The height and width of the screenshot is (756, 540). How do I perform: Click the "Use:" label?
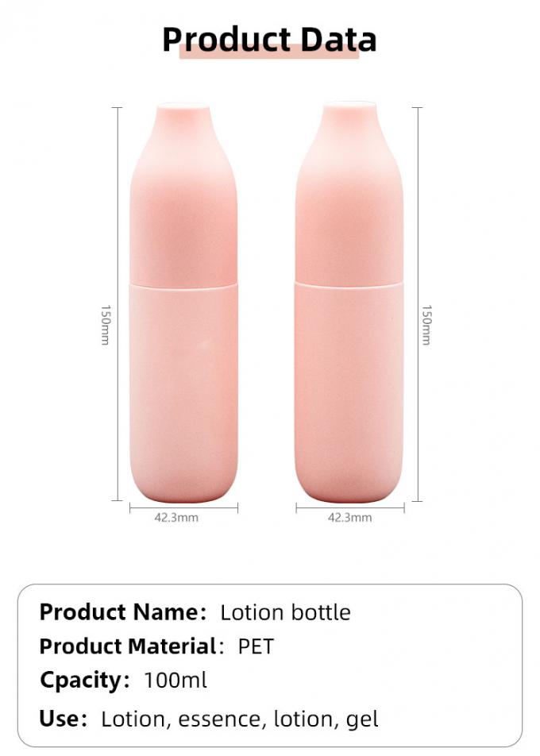64,719
